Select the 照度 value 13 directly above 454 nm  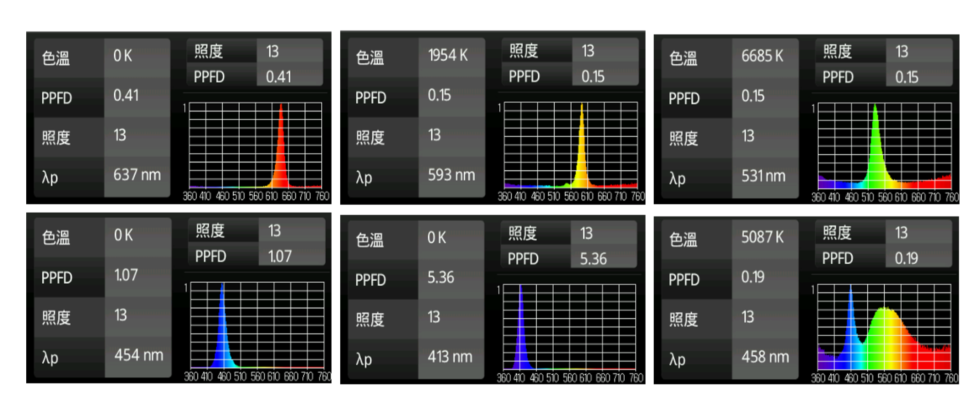(x=121, y=315)
